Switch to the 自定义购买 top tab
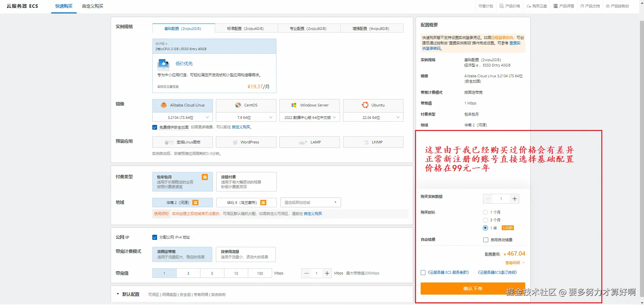Image resolution: width=644 pixels, height=305 pixels. pos(93,6)
